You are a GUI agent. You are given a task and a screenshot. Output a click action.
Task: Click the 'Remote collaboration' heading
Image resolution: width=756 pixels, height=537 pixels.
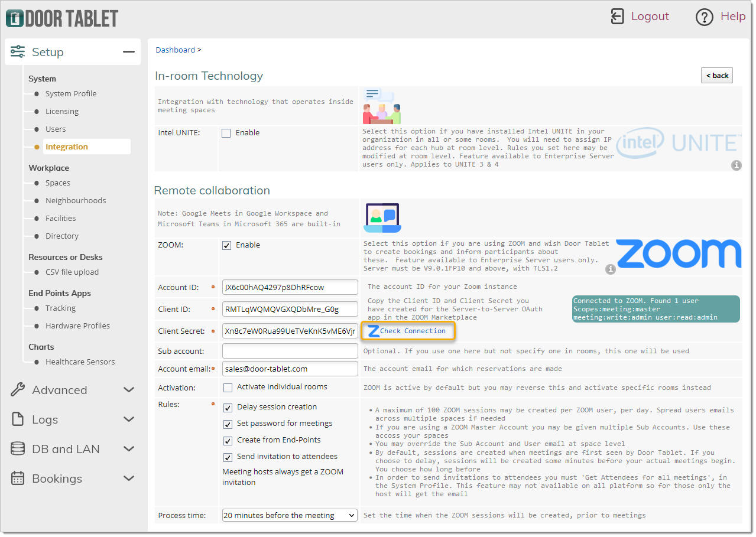pyautogui.click(x=212, y=190)
